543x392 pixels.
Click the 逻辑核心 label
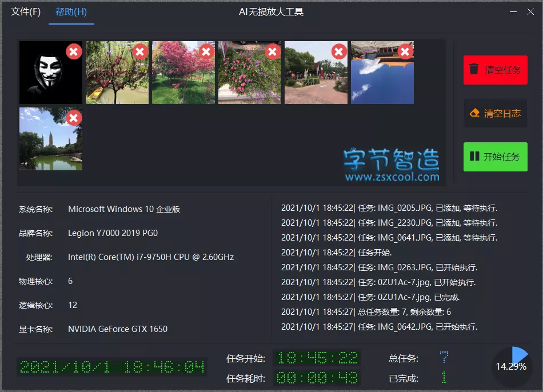click(35, 305)
